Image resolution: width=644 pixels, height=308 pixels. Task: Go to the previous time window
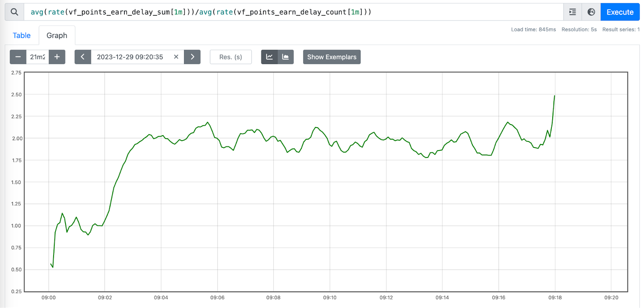[83, 57]
